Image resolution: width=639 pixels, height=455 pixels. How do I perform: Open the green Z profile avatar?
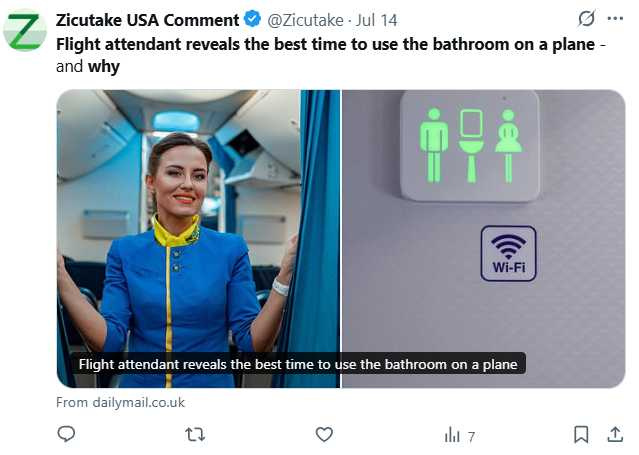point(25,31)
